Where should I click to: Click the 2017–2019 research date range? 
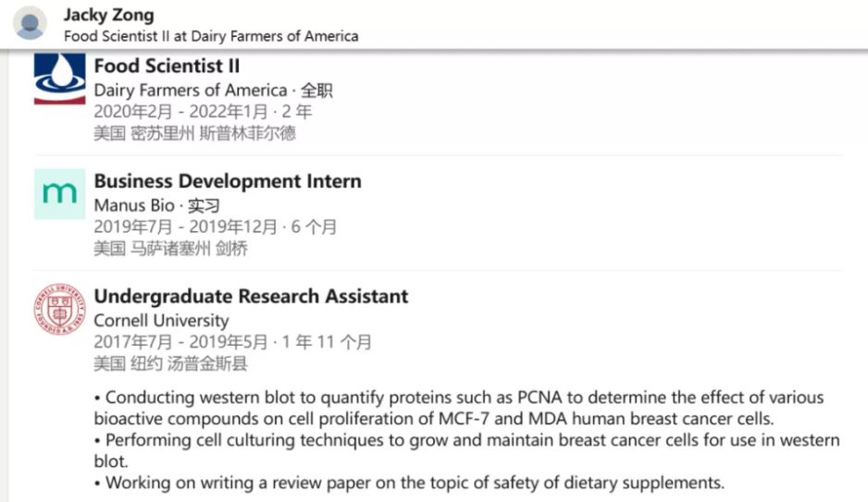[232, 342]
